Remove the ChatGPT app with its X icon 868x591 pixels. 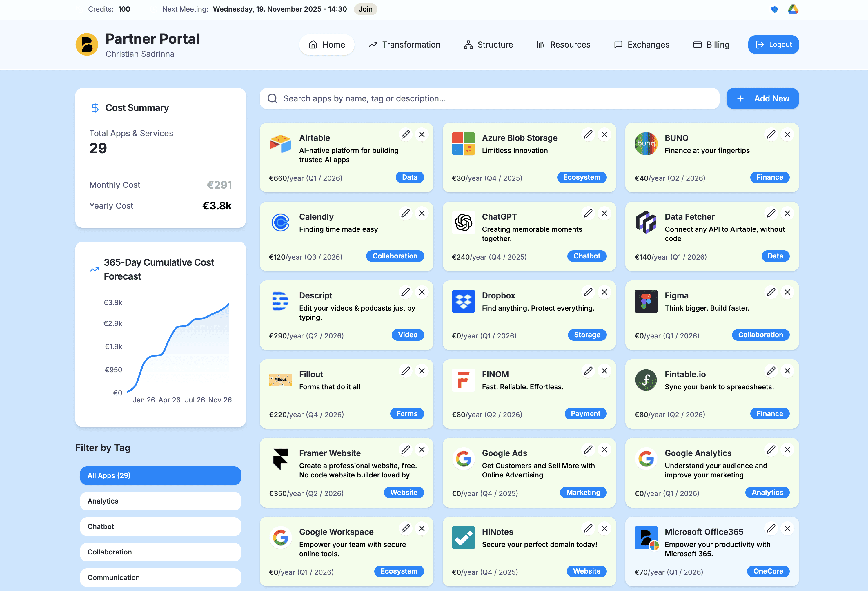click(x=604, y=213)
